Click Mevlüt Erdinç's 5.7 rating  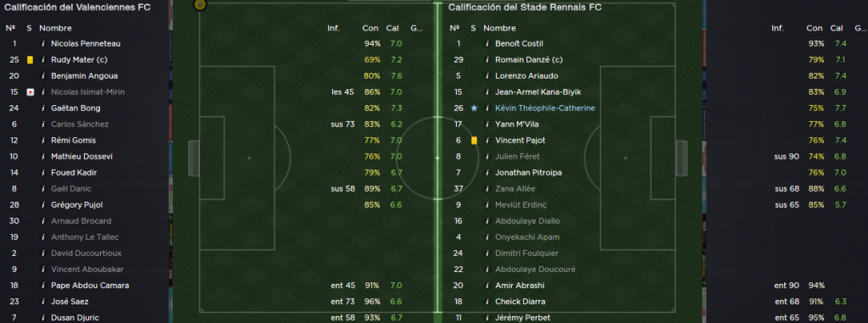840,204
